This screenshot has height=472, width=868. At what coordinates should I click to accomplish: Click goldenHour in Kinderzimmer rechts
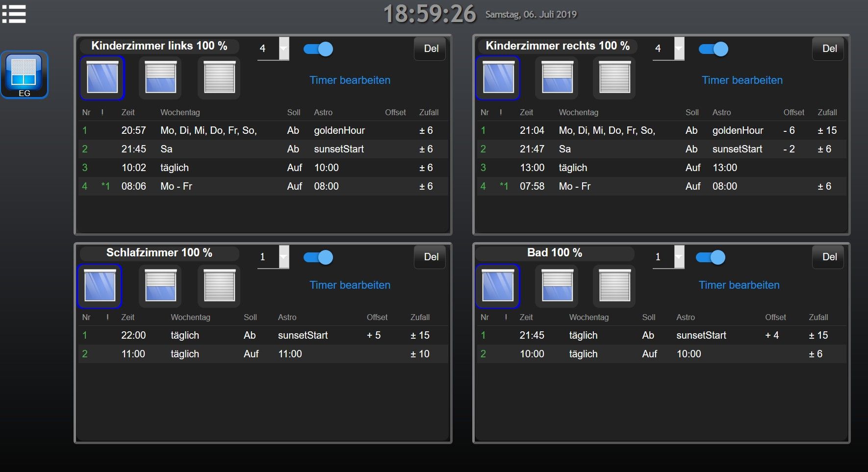coord(738,130)
